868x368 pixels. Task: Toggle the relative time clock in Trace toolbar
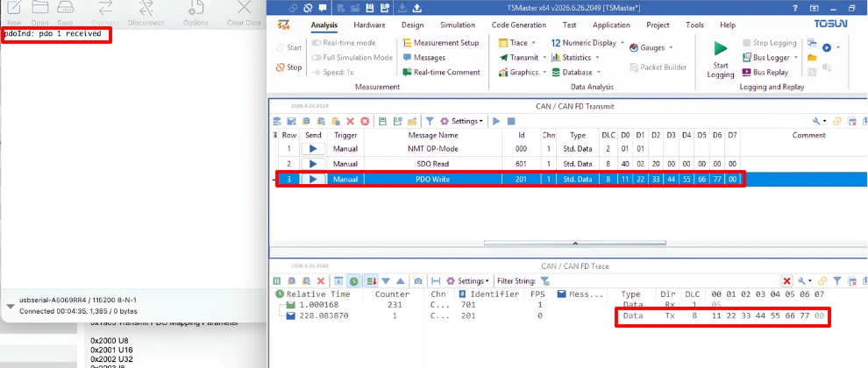[353, 281]
